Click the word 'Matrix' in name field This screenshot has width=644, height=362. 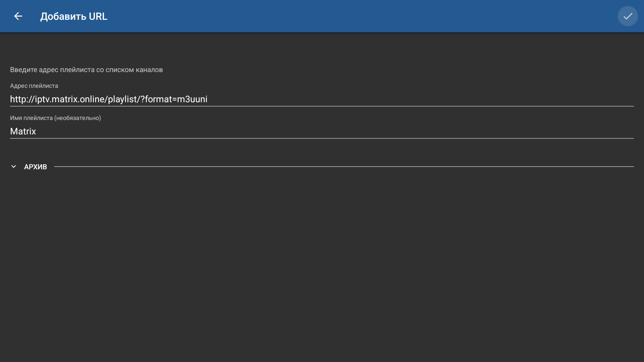(x=23, y=131)
